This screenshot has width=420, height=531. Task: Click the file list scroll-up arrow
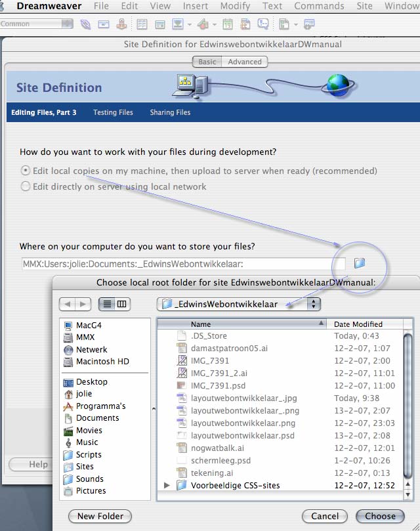tap(408, 484)
